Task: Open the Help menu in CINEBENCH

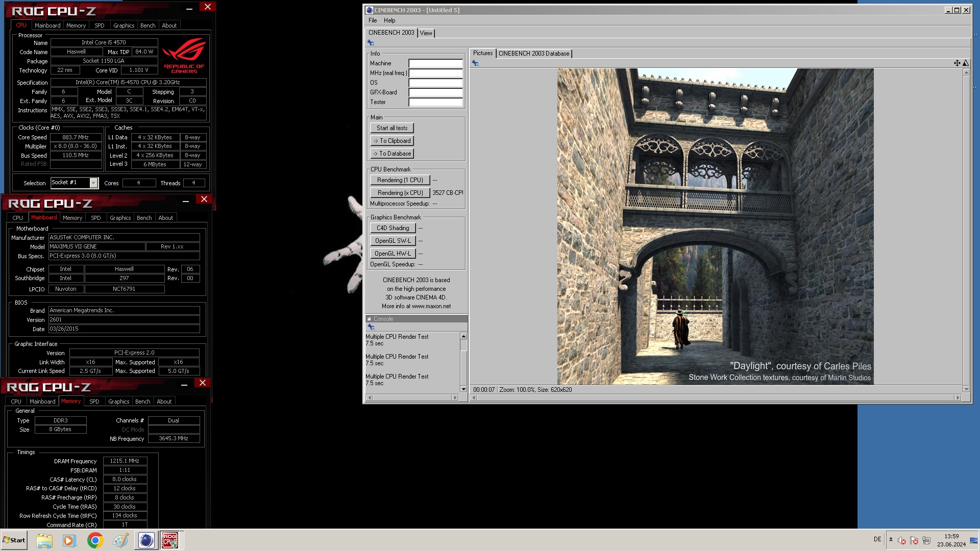Action: pyautogui.click(x=389, y=20)
